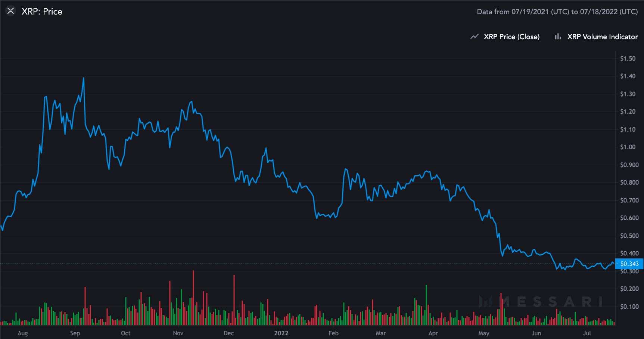Click the X icon in the top-left corner
Screen dimensions: 644x339
click(x=10, y=11)
